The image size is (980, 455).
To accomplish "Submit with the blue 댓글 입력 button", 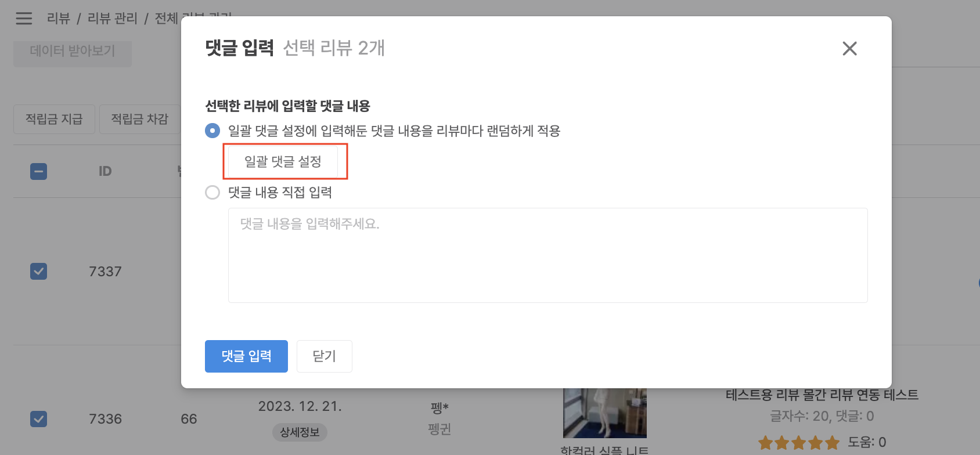I will [x=246, y=356].
